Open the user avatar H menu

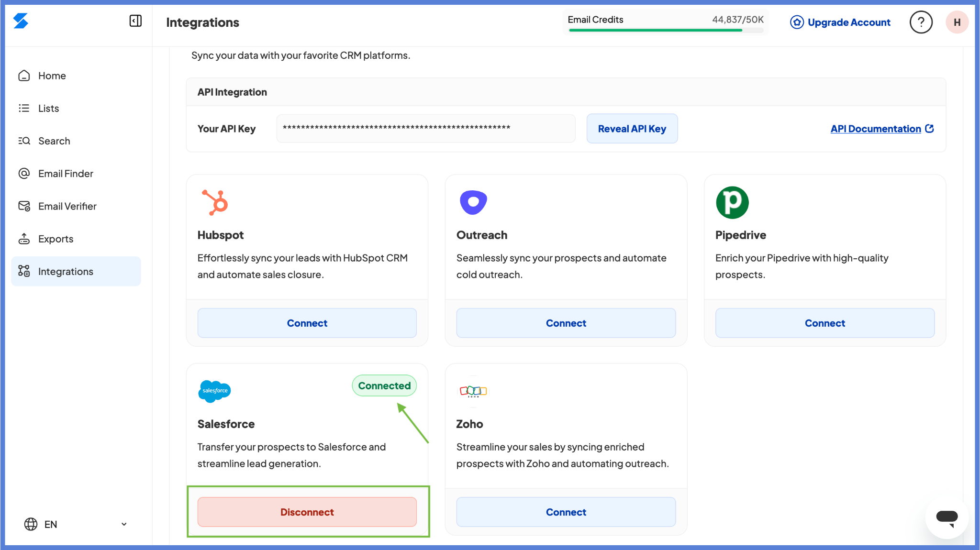(957, 22)
